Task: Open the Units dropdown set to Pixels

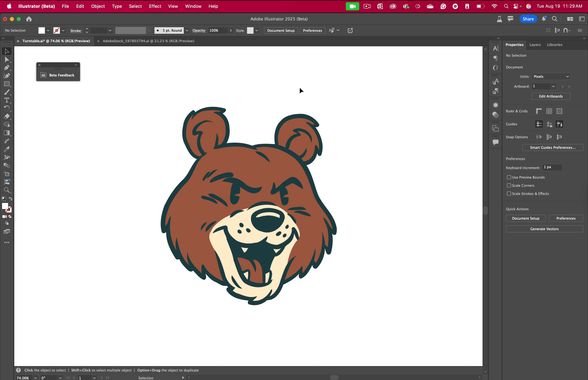Action: (551, 76)
